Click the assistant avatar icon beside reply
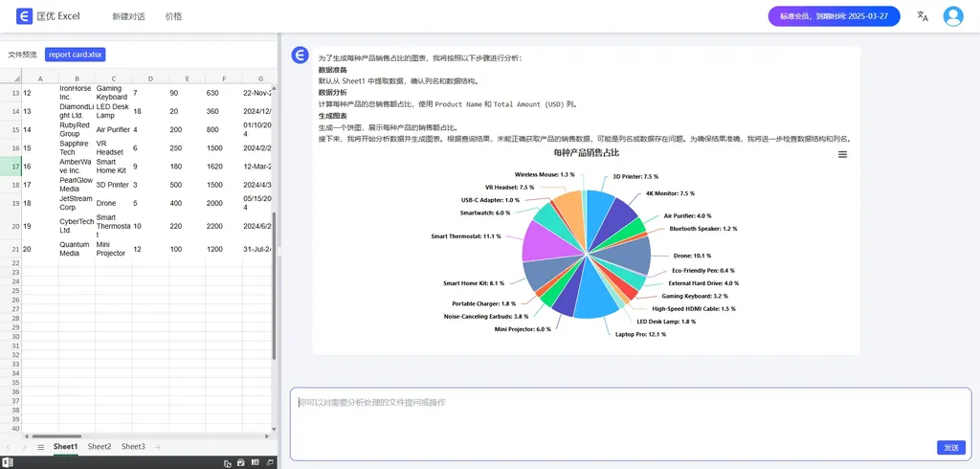 (300, 56)
